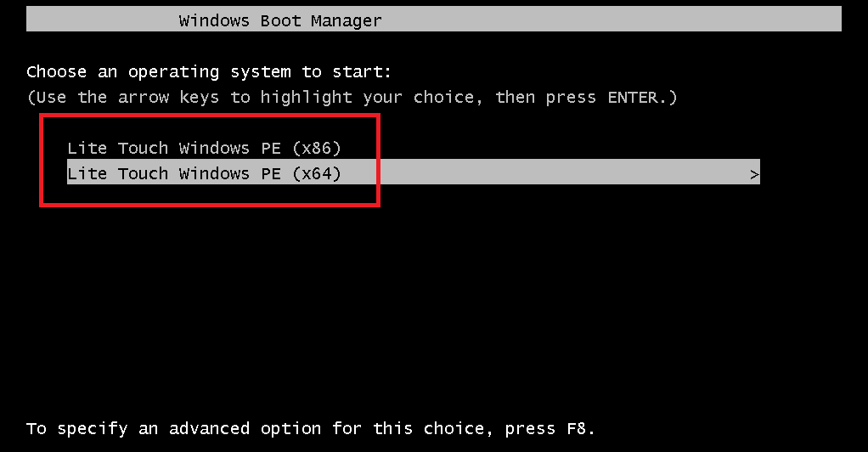This screenshot has height=452, width=868.
Task: Click the (x64) architecture label
Action: click(x=316, y=174)
